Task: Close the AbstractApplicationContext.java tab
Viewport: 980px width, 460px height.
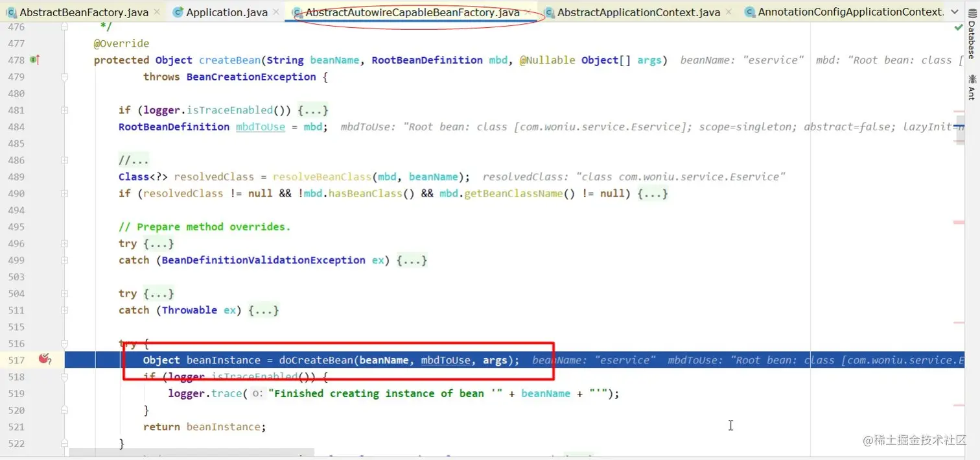Action: (x=729, y=12)
